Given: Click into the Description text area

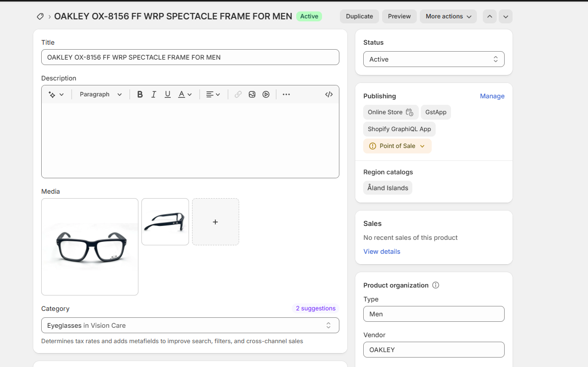Looking at the screenshot, I should 190,141.
